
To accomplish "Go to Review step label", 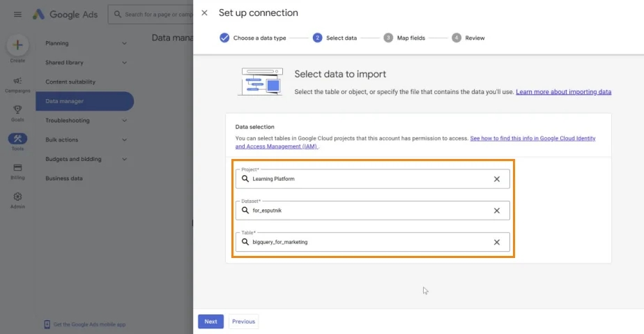I will [x=475, y=38].
